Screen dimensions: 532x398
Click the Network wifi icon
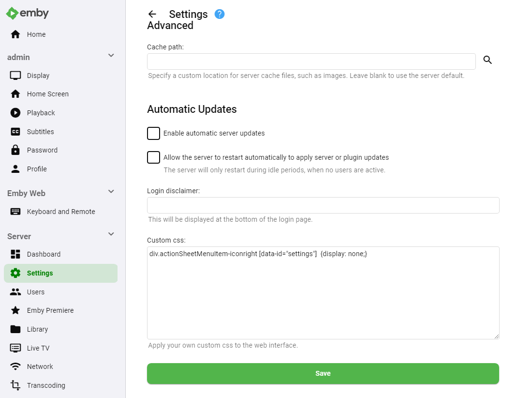(x=15, y=367)
